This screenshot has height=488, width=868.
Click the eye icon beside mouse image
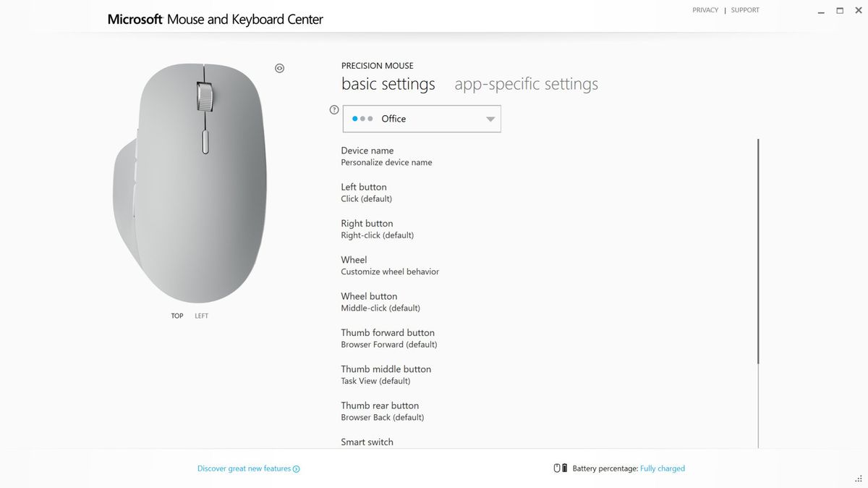[x=280, y=68]
